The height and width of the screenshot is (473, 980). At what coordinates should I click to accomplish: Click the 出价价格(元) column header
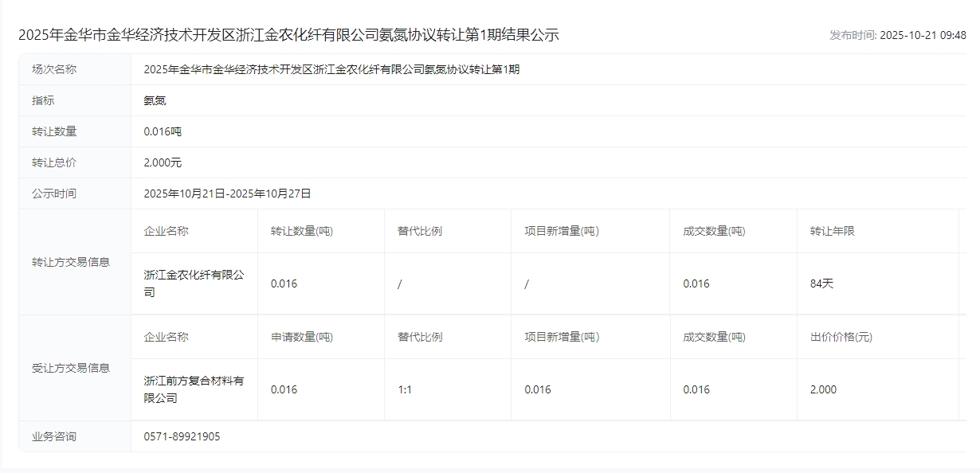pyautogui.click(x=841, y=337)
